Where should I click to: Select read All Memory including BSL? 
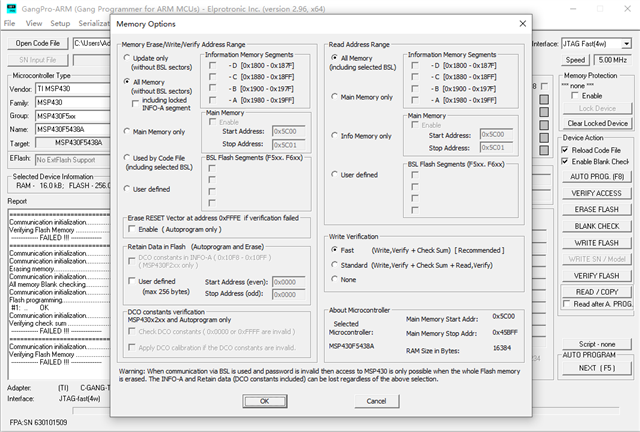[334, 58]
